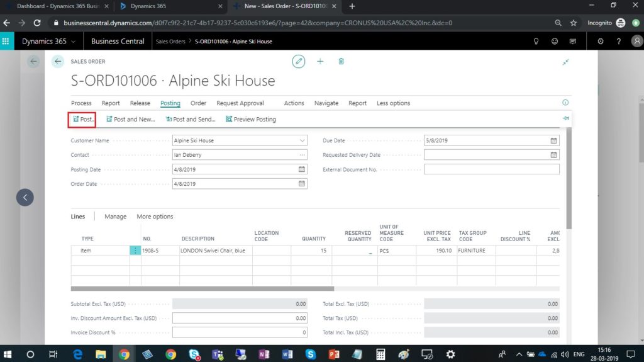
Task: Click the edit pencil icon
Action: (299, 61)
